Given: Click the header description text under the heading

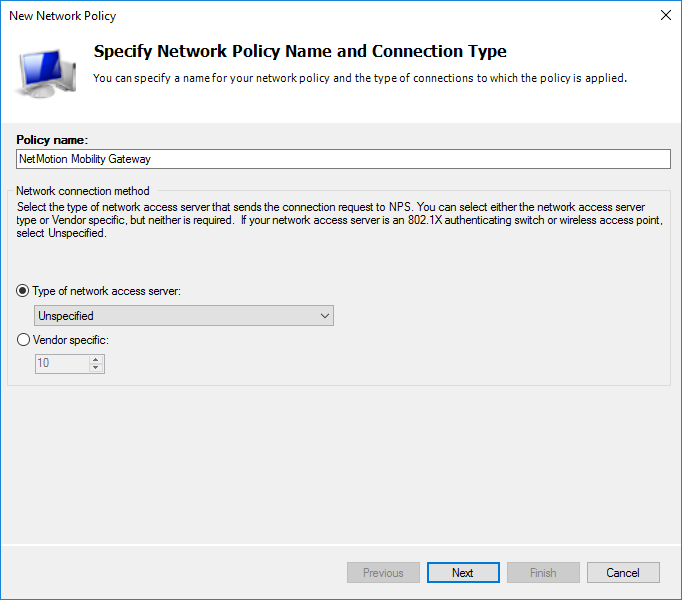Looking at the screenshot, I should pos(360,78).
